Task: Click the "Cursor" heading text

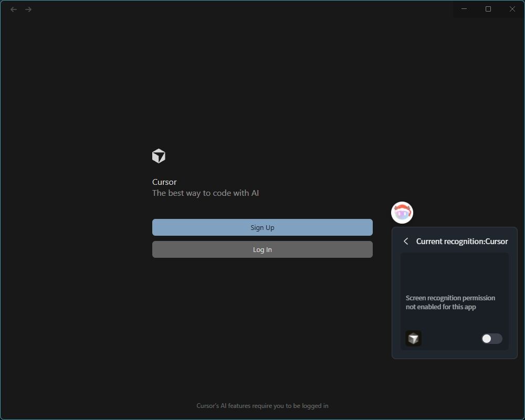Action: 164,182
